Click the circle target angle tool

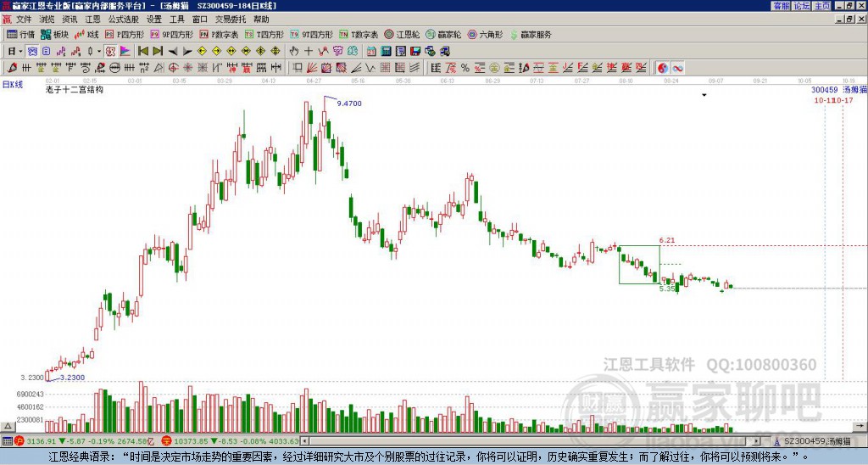click(x=173, y=68)
